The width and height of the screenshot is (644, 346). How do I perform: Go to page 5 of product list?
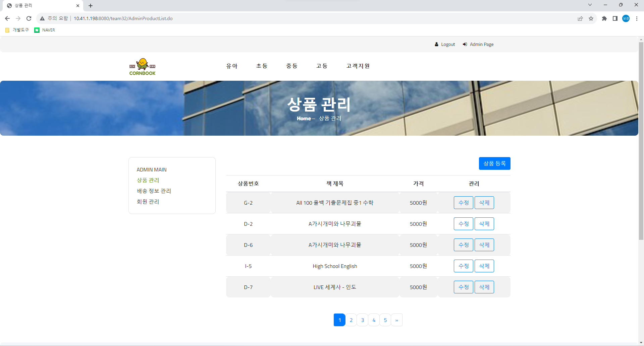385,320
